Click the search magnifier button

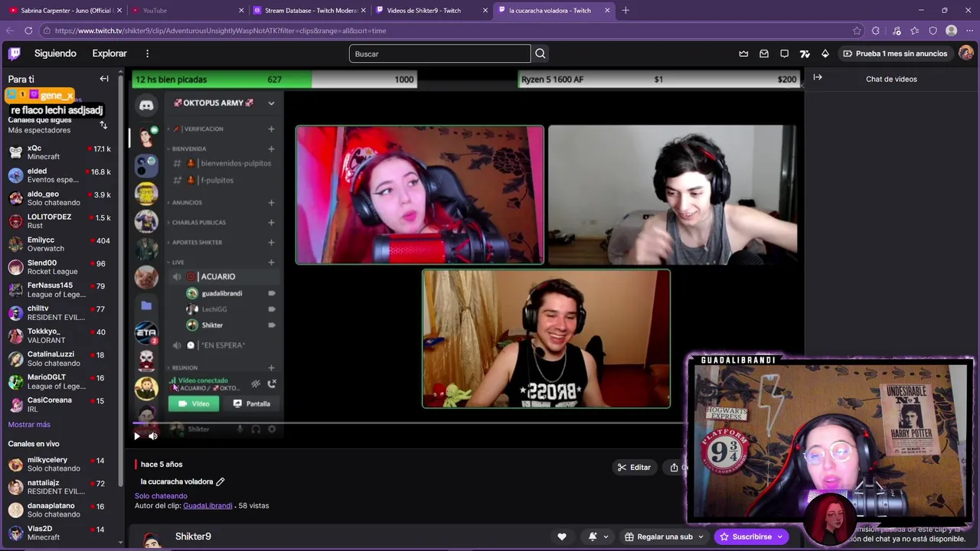pyautogui.click(x=541, y=54)
